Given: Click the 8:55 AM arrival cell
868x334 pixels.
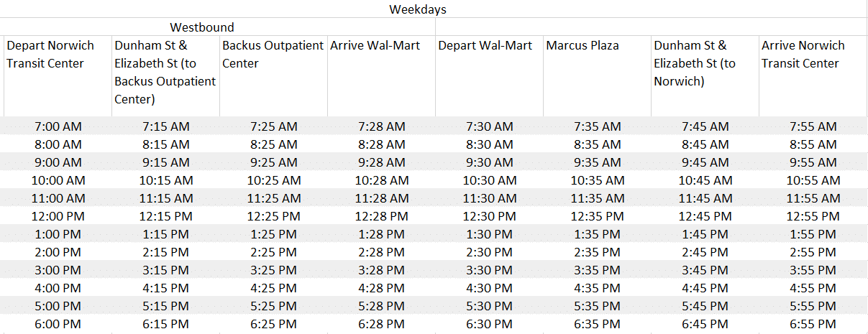Looking at the screenshot, I should (x=813, y=144).
